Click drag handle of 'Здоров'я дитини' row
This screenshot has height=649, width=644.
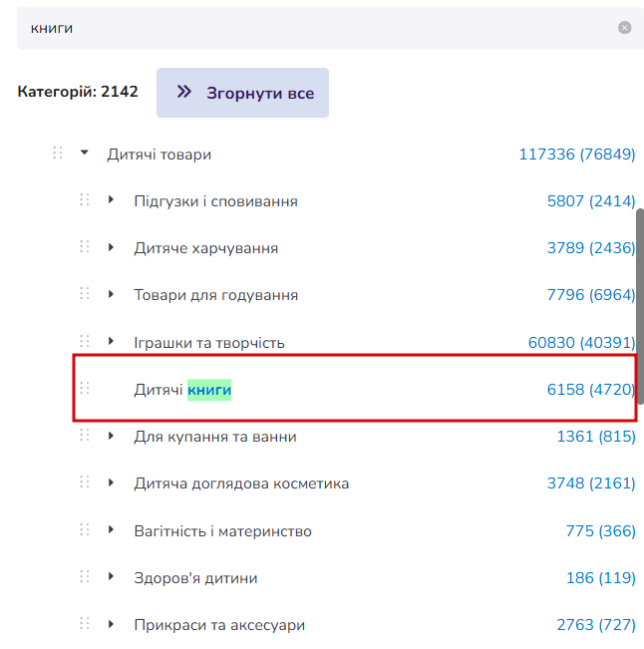tap(85, 576)
